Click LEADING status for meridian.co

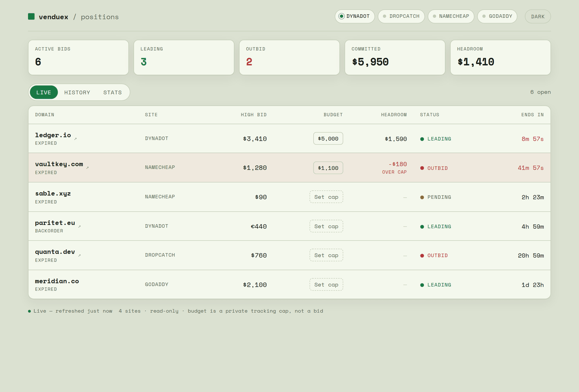[x=436, y=285]
